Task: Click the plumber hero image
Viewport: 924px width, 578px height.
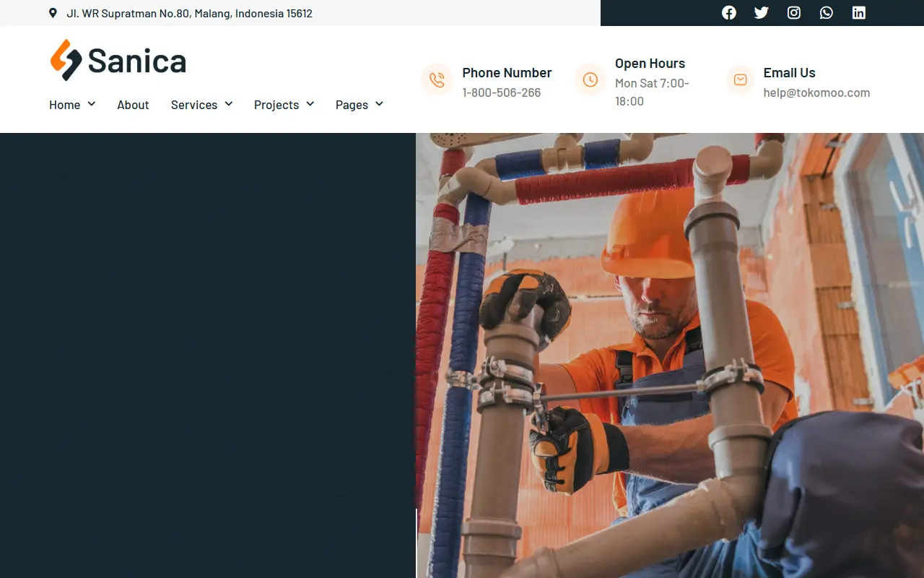Action: pyautogui.click(x=670, y=355)
